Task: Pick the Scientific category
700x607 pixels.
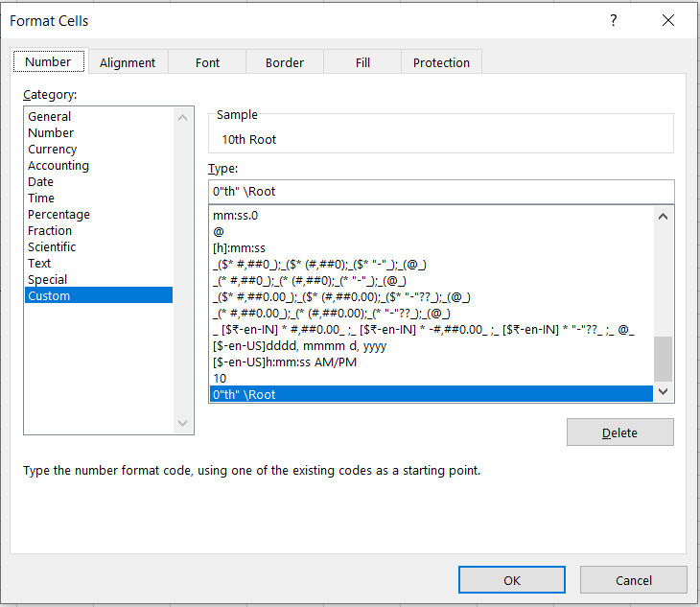Action: [52, 247]
